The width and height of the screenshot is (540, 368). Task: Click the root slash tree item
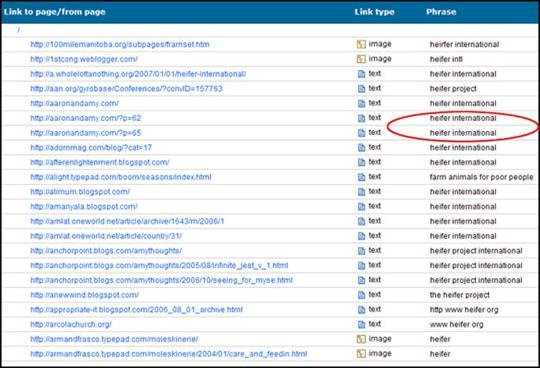(18, 30)
